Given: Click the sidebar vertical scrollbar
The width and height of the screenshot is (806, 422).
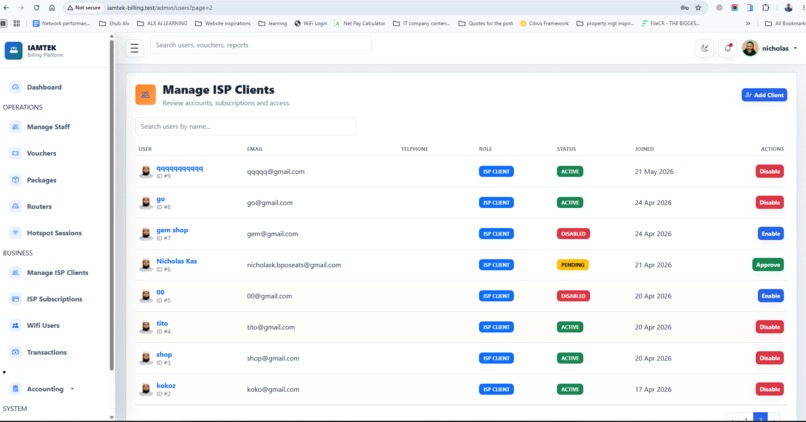Looking at the screenshot, I should pos(112,206).
